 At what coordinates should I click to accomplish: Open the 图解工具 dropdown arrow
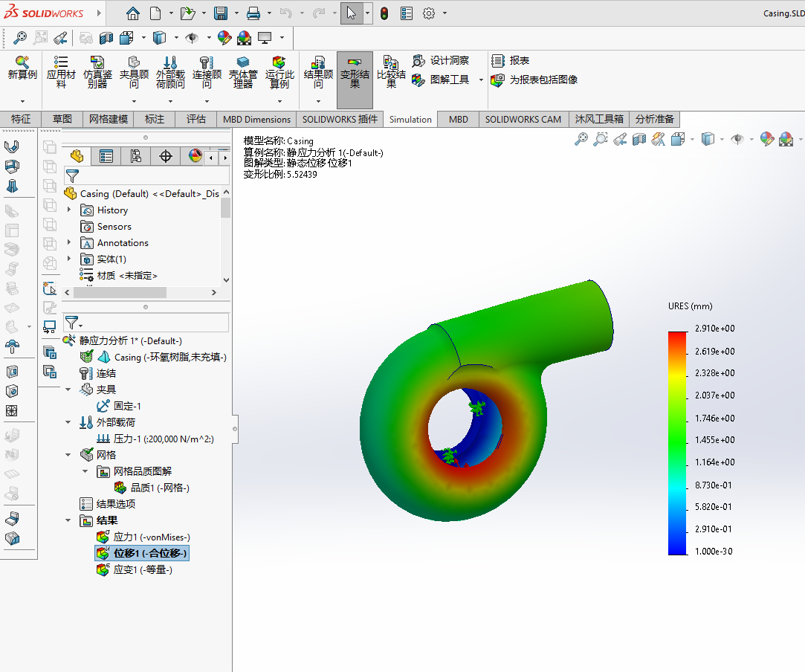[x=481, y=80]
